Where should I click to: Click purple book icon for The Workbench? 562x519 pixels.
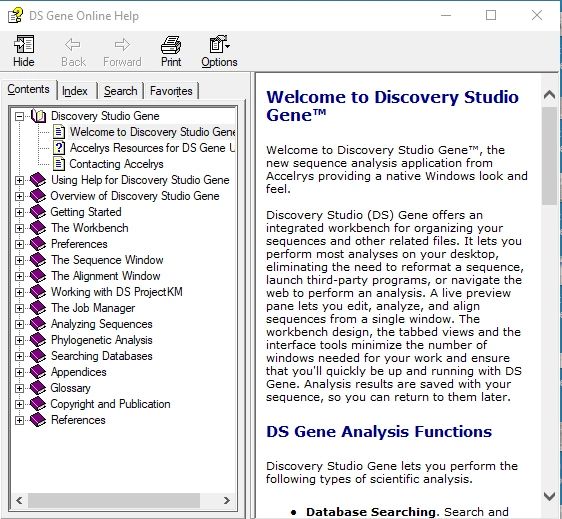click(38, 228)
